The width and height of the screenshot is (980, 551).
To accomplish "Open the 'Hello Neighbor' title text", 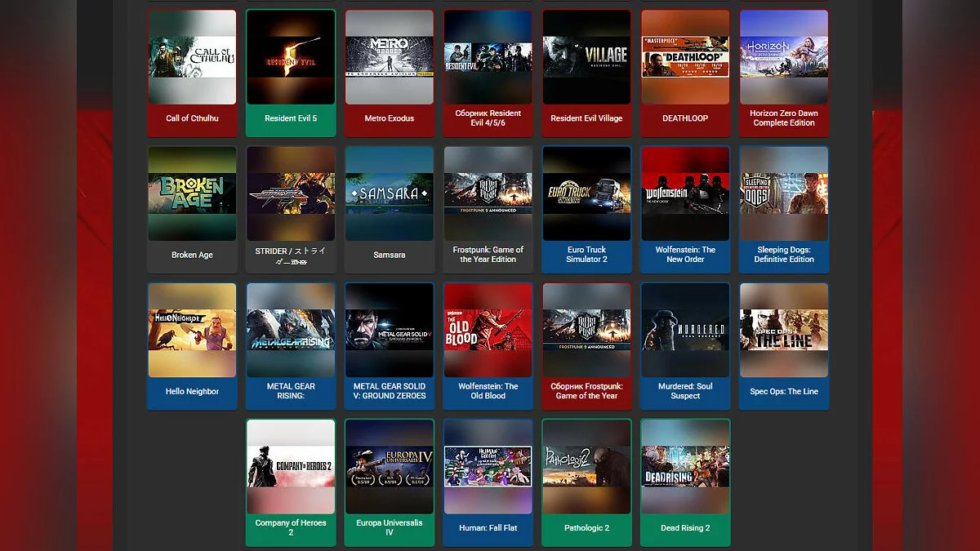I will [x=192, y=391].
